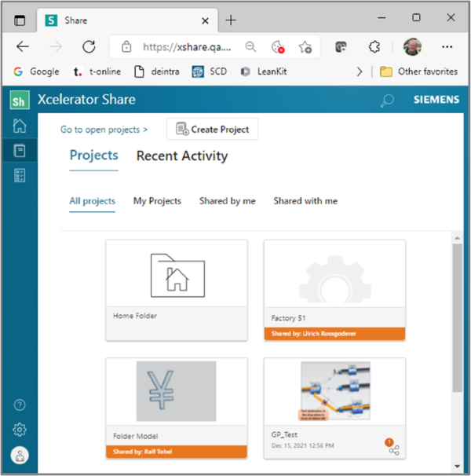Show the My Projects filter tab
The image size is (471, 476).
tap(157, 201)
